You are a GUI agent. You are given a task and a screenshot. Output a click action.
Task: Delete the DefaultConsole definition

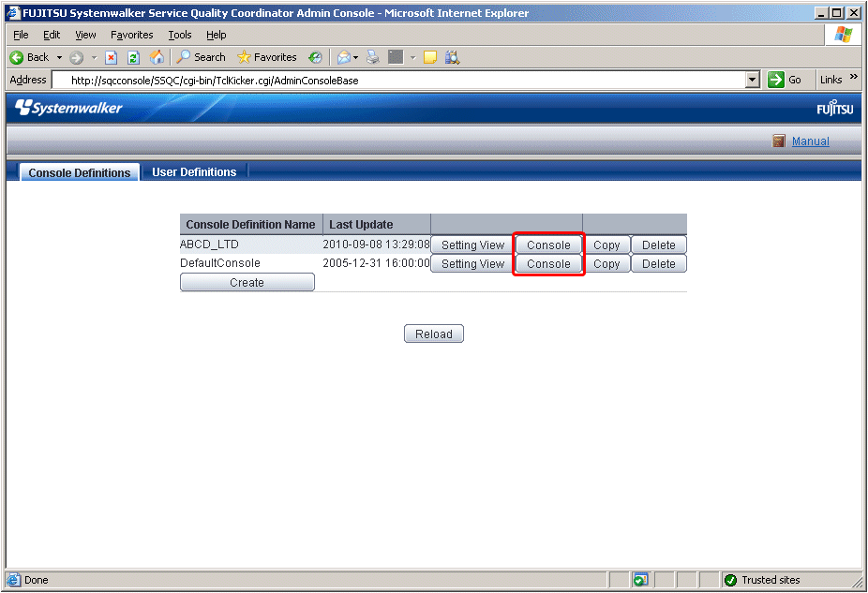click(x=659, y=264)
